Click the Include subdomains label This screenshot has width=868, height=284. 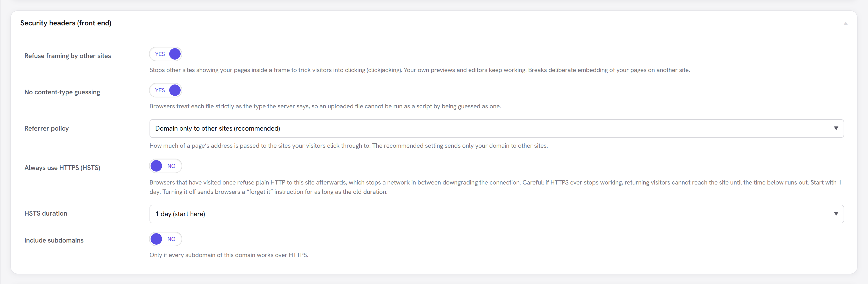(54, 240)
